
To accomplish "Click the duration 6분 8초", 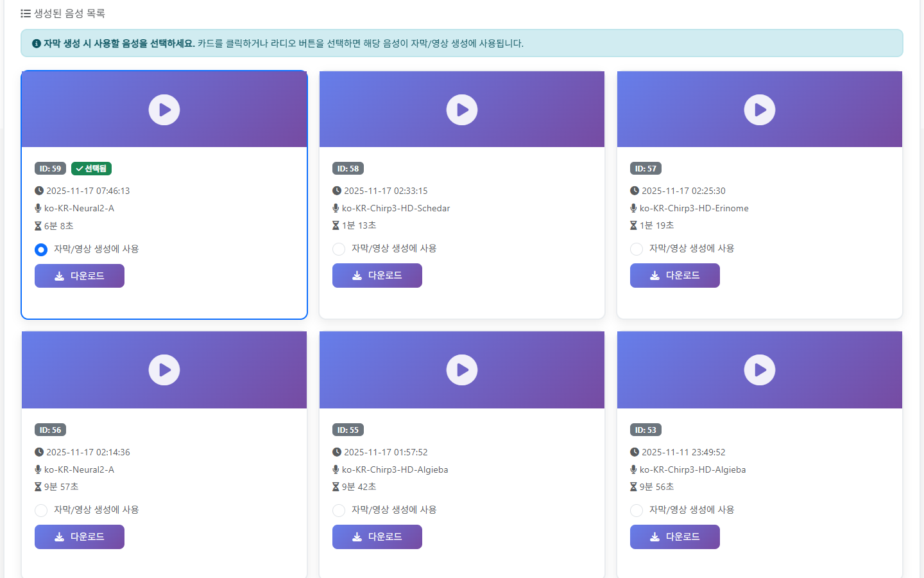I will pos(58,225).
